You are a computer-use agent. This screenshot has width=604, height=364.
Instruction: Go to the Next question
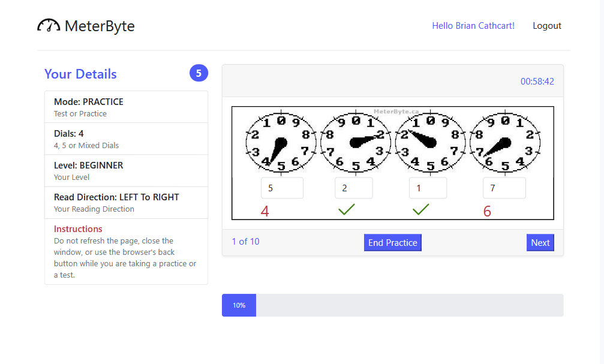(540, 243)
